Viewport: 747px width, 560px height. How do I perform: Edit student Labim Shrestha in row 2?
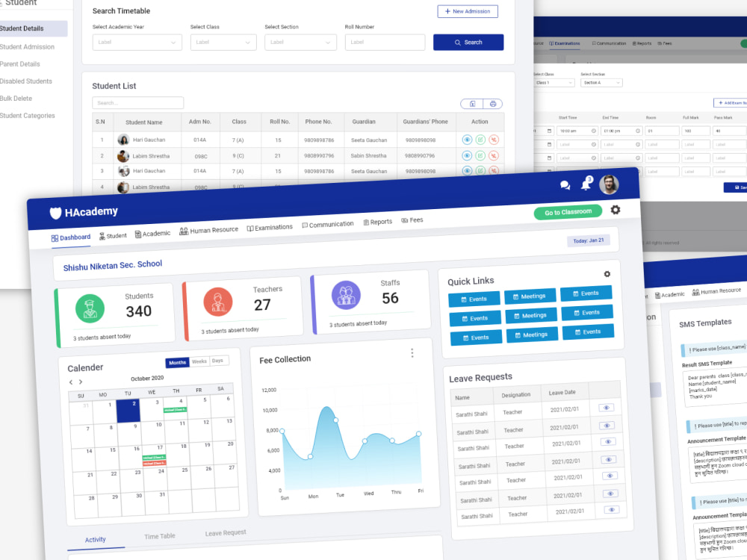pos(480,155)
